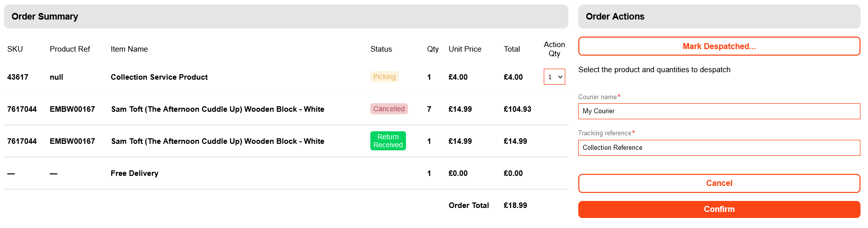The image size is (868, 228).
Task: Click the Courier name input field
Action: click(x=719, y=111)
